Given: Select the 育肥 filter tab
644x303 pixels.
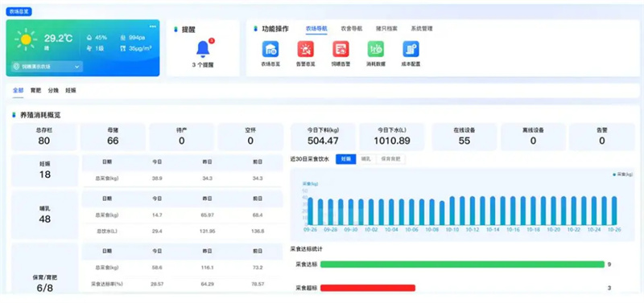Looking at the screenshot, I should point(35,90).
